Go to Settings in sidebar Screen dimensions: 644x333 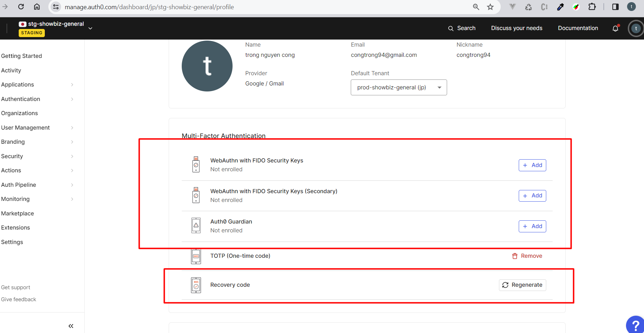click(12, 242)
